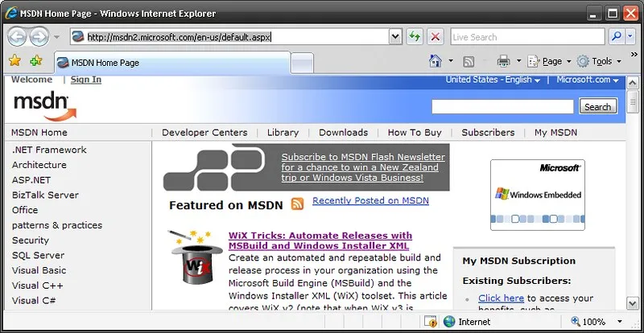Select SQL Server in sidebar

click(x=38, y=255)
